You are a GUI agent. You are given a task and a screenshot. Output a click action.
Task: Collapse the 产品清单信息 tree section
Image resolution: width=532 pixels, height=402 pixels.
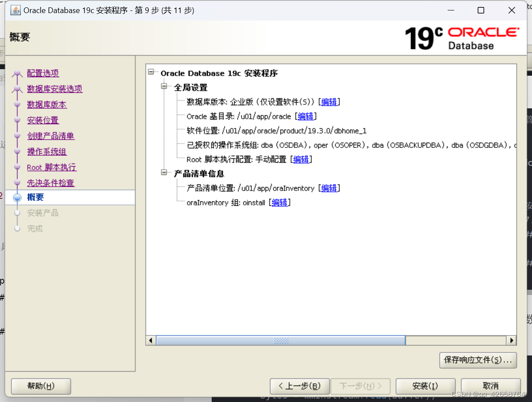pyautogui.click(x=164, y=173)
